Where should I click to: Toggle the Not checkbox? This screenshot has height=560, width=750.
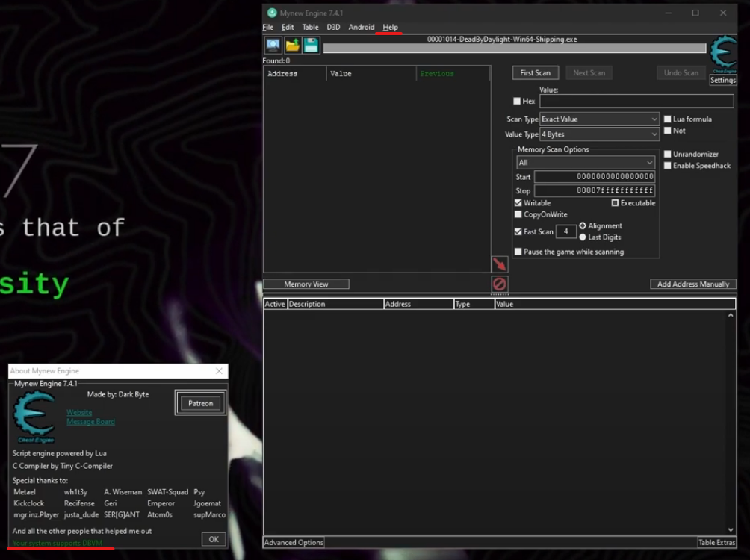click(668, 131)
